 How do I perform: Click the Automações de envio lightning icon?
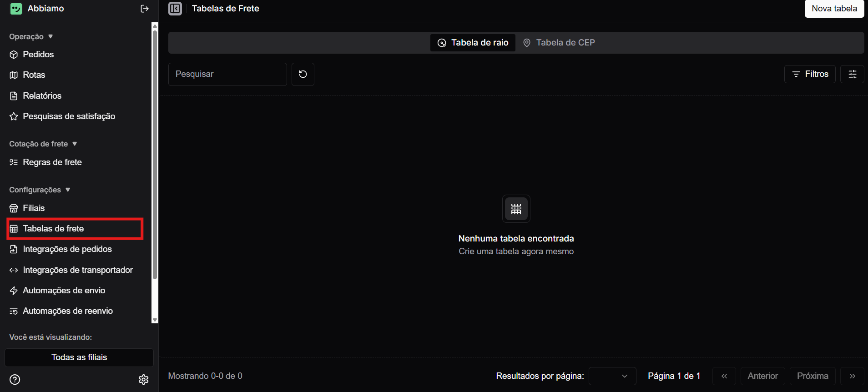click(14, 291)
